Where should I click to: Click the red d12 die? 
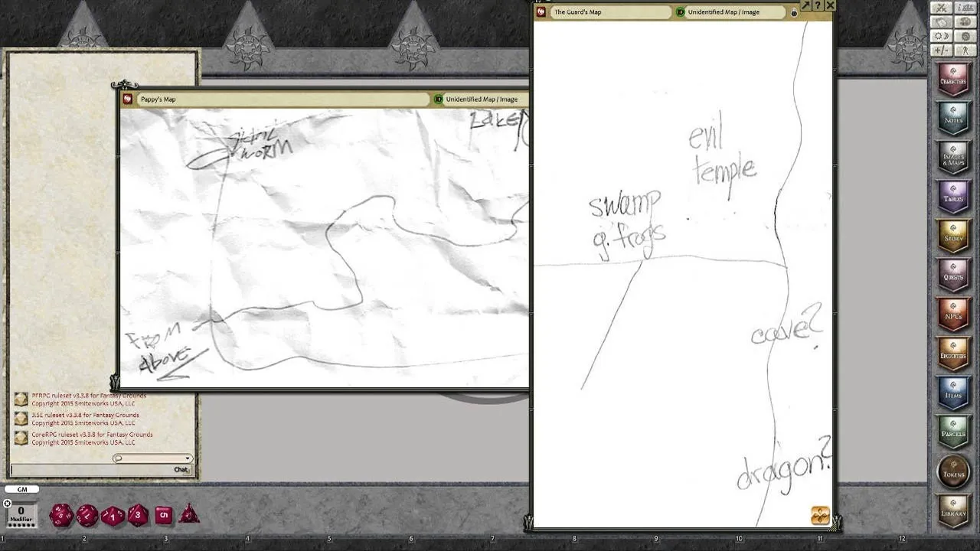click(87, 515)
